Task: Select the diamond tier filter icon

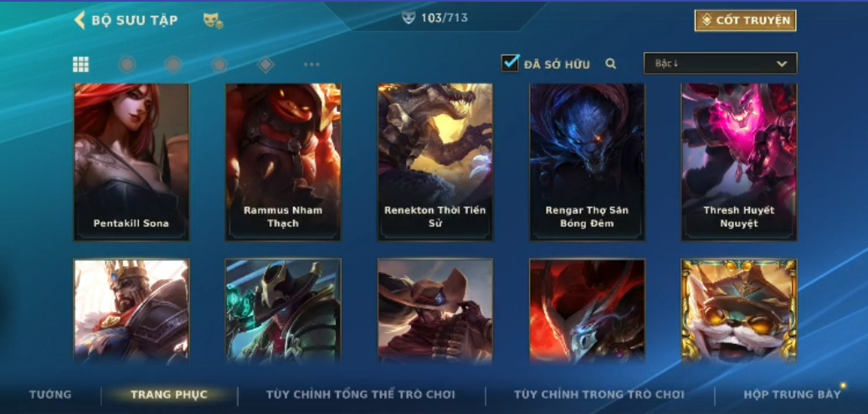Action: [265, 64]
